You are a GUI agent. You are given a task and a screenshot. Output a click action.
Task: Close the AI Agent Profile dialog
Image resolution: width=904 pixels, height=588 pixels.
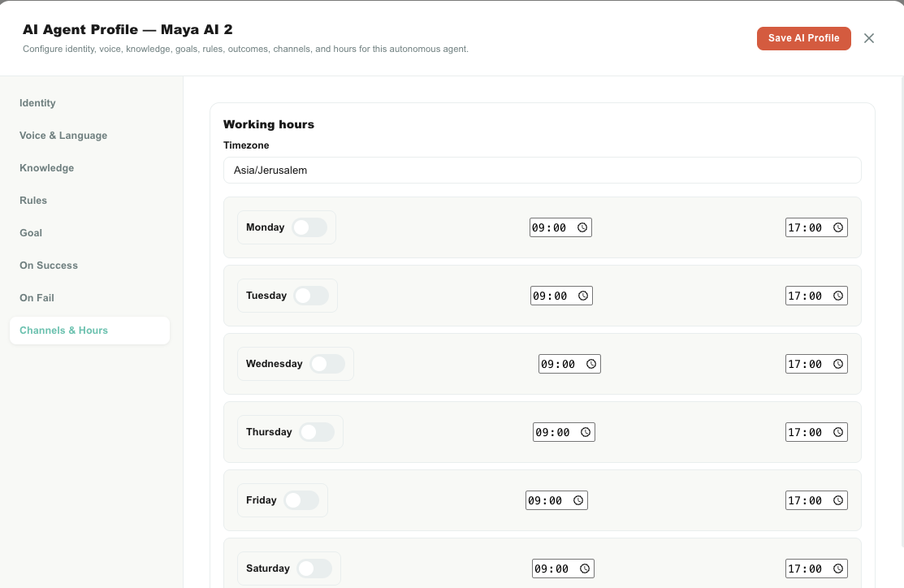[x=869, y=38]
